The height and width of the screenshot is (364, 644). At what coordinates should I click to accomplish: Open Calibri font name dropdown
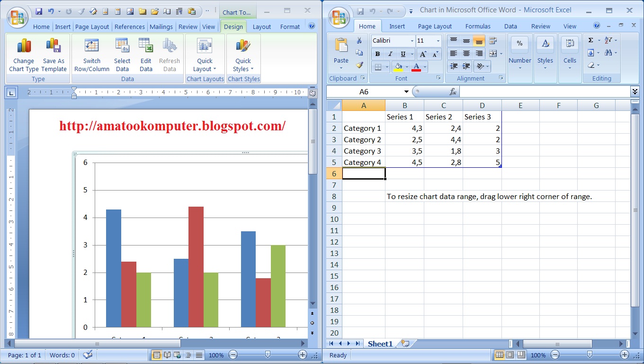tap(411, 41)
